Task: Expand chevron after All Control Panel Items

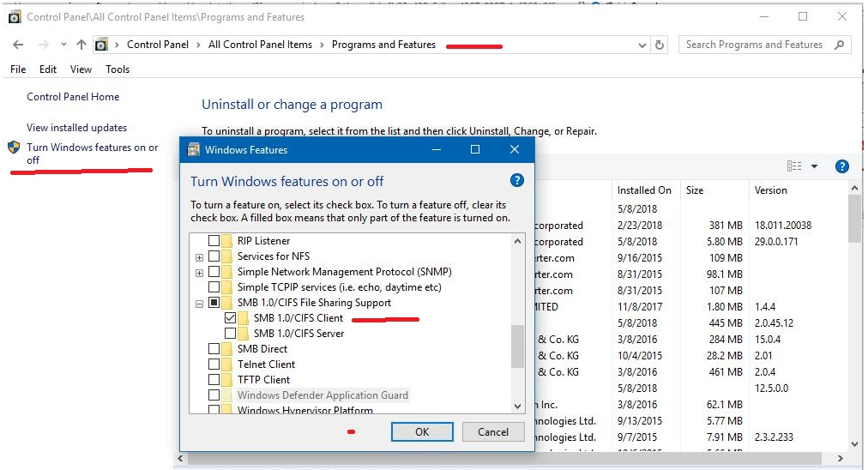Action: [322, 45]
